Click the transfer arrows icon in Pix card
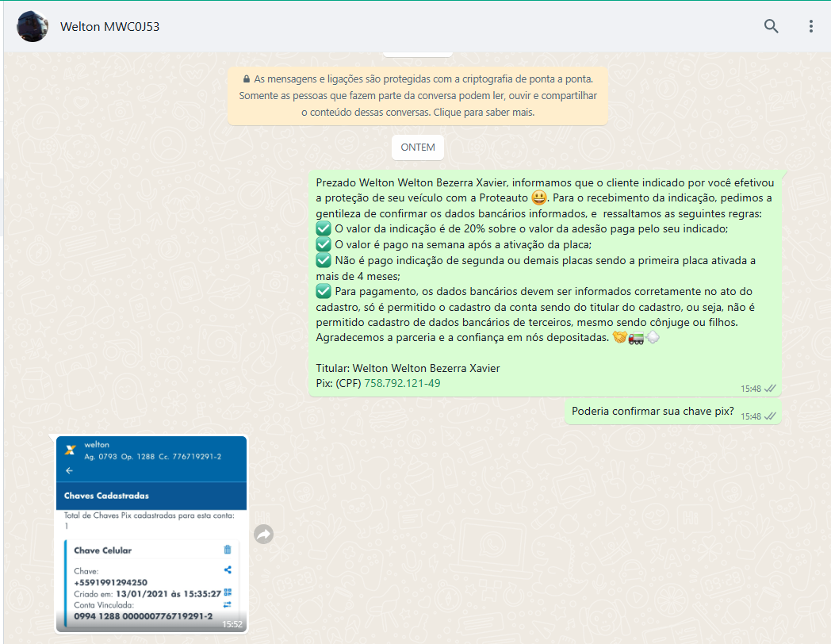The height and width of the screenshot is (644, 831). click(228, 604)
